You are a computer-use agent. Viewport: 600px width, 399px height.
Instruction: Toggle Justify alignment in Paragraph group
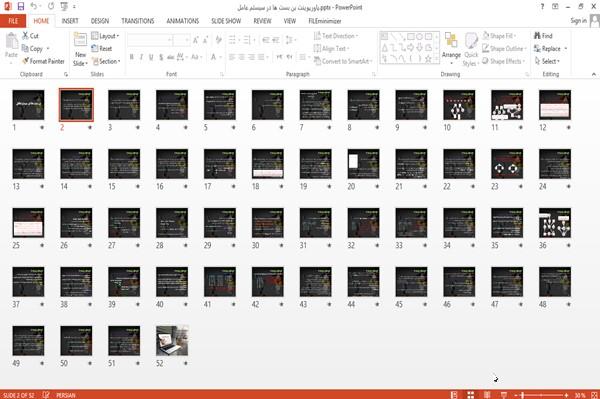point(261,57)
